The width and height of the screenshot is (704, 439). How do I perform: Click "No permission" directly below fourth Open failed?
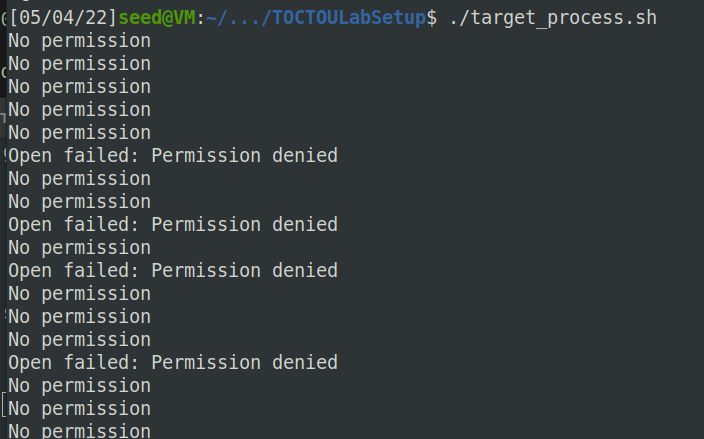pos(79,386)
